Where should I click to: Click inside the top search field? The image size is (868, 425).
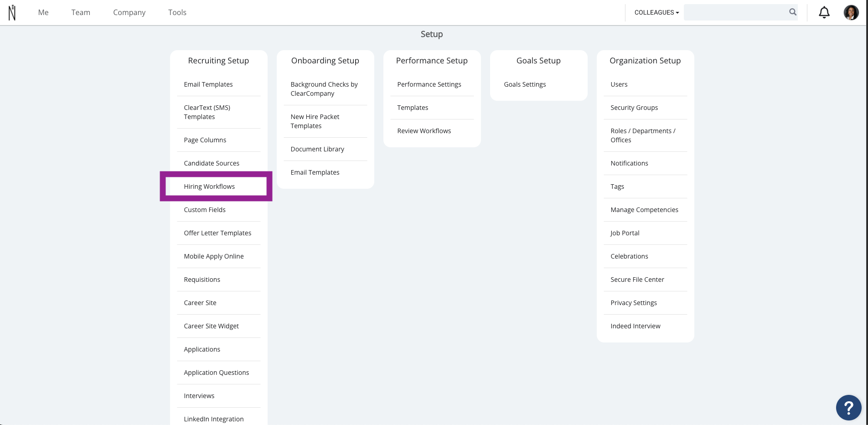tap(735, 12)
